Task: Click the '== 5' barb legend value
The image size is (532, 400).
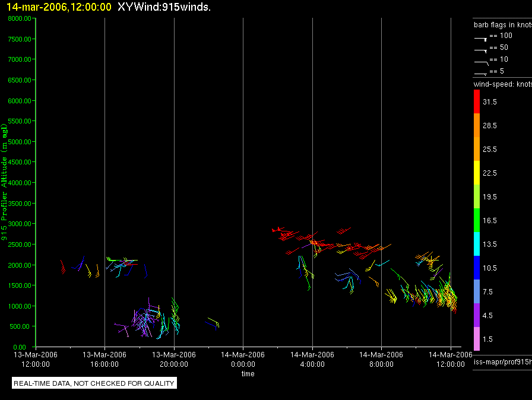Action: click(497, 71)
